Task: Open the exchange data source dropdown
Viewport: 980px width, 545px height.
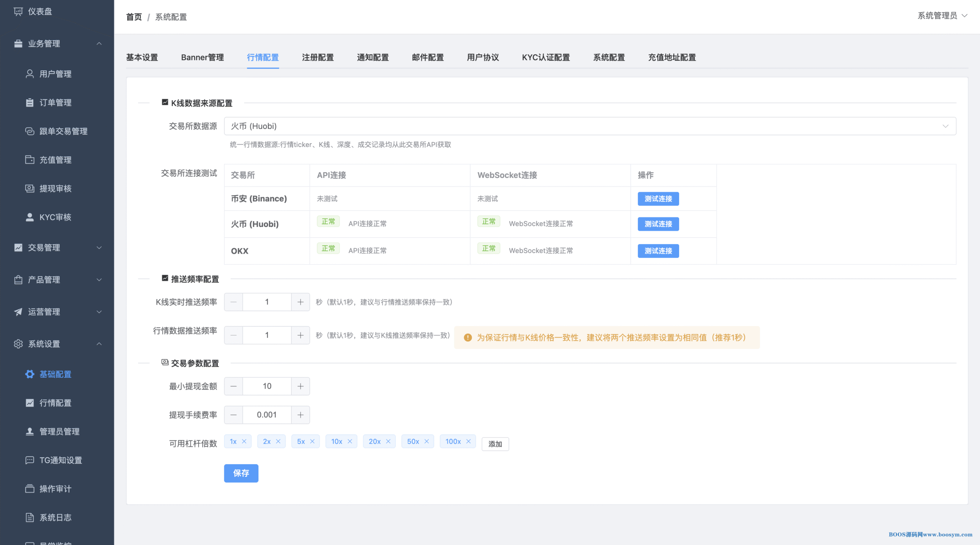Action: click(590, 126)
